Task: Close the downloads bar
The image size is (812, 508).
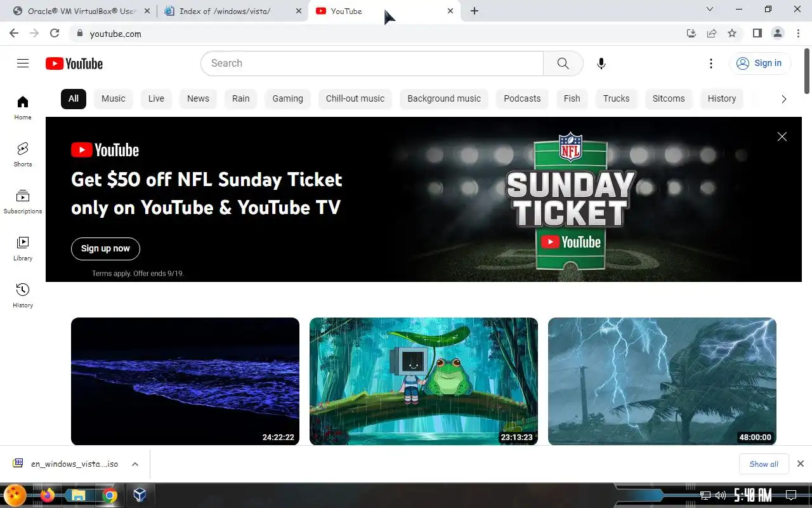Action: (801, 464)
